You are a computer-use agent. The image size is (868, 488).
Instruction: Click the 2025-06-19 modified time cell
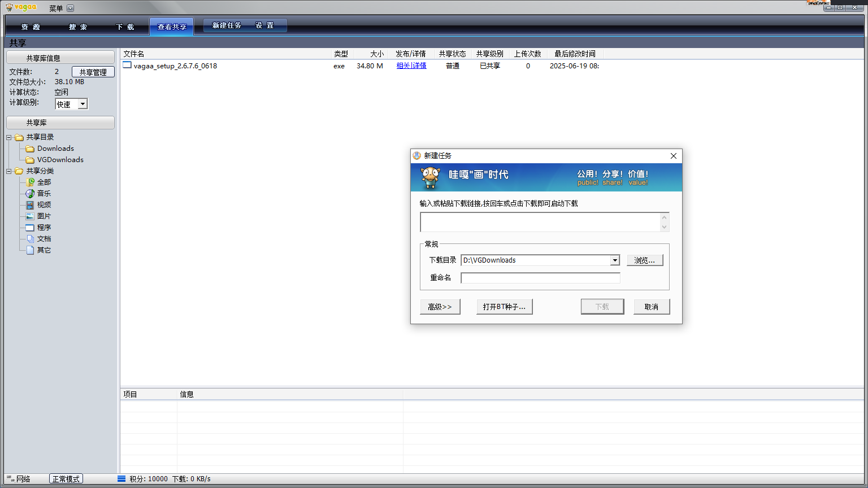pos(574,66)
